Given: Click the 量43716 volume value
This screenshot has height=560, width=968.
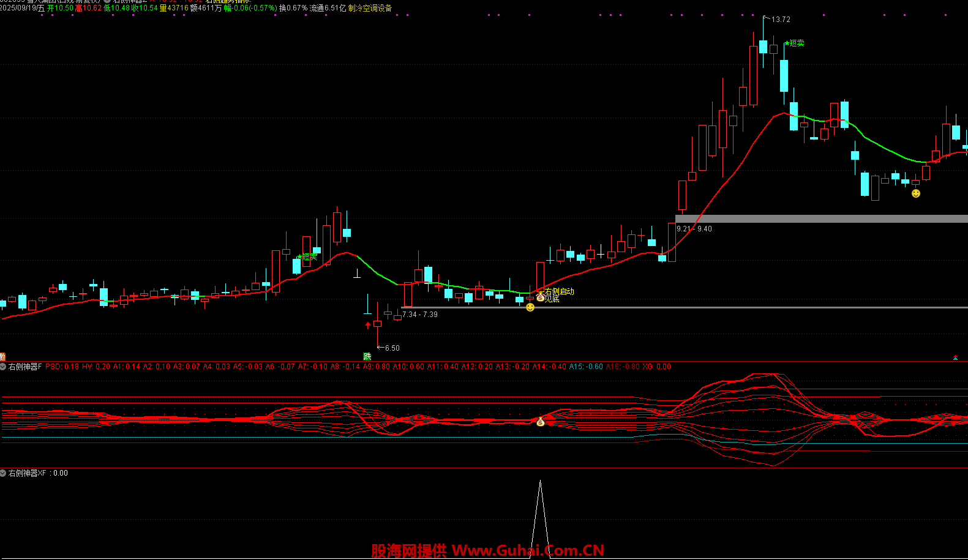Looking at the screenshot, I should click(174, 8).
